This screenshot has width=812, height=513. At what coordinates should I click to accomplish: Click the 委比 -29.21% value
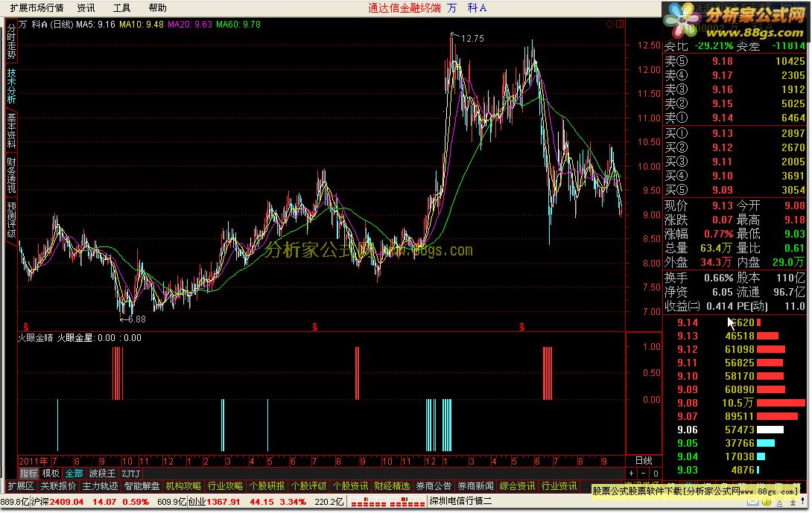coord(714,46)
